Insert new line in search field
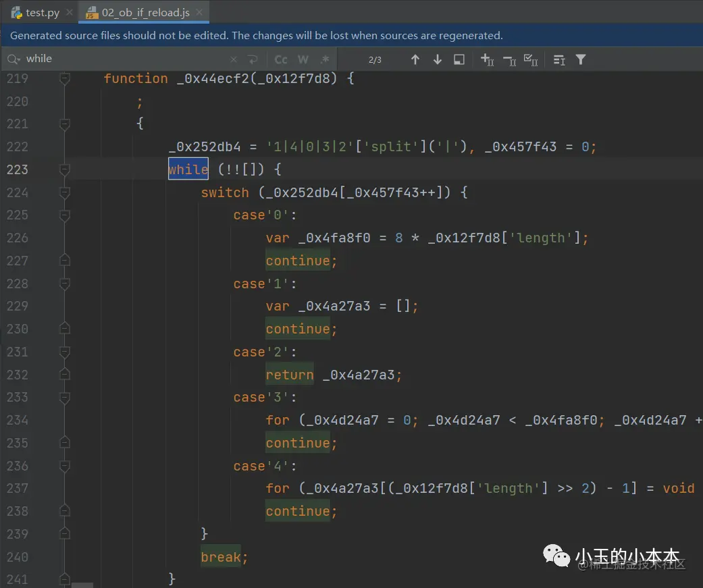 point(253,59)
